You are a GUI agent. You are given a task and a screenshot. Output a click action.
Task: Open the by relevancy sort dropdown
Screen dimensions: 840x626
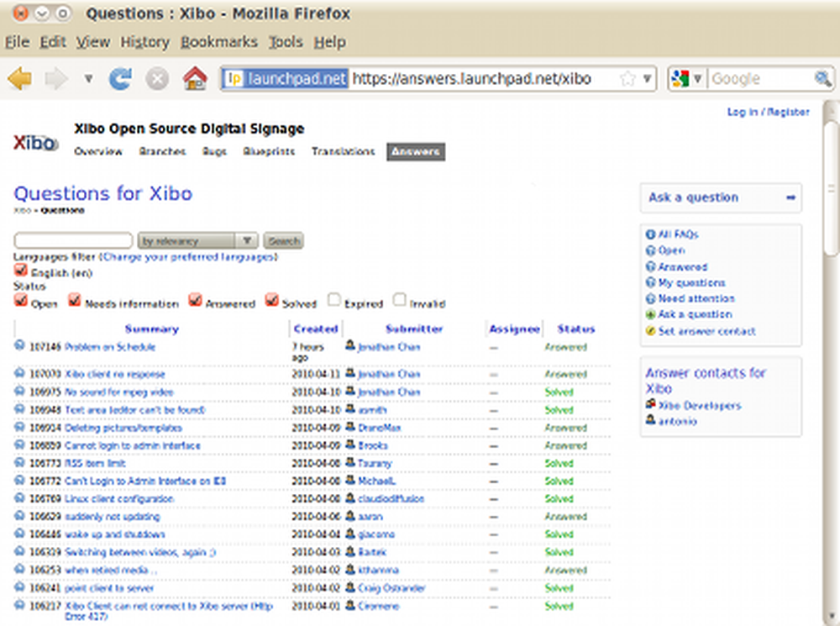click(197, 240)
